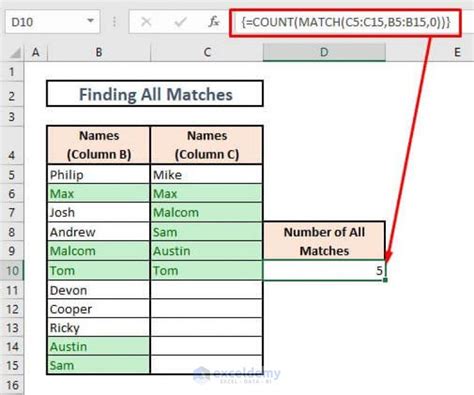Click cell D10 showing value 5

coord(324,270)
